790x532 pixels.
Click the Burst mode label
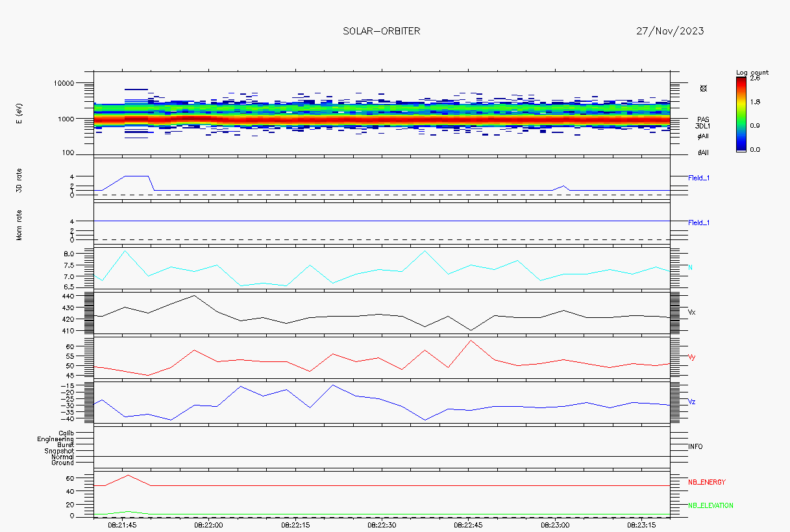coord(66,445)
